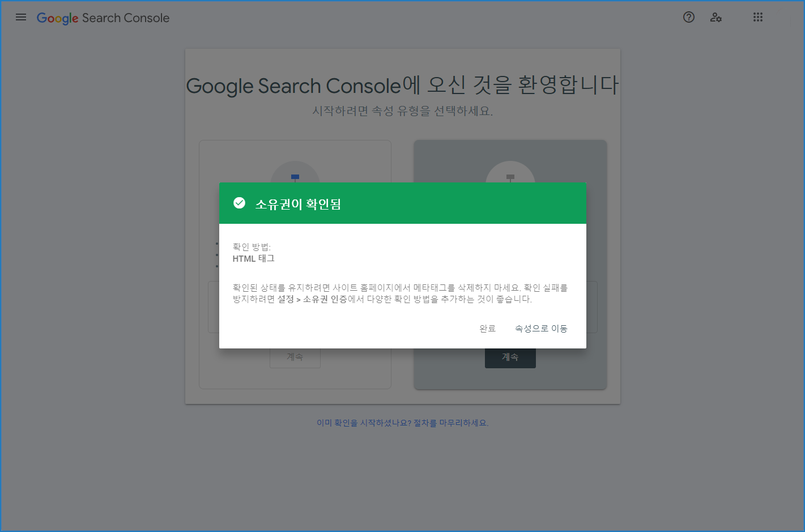
Task: Open the Google apps launcher grid
Action: [758, 17]
